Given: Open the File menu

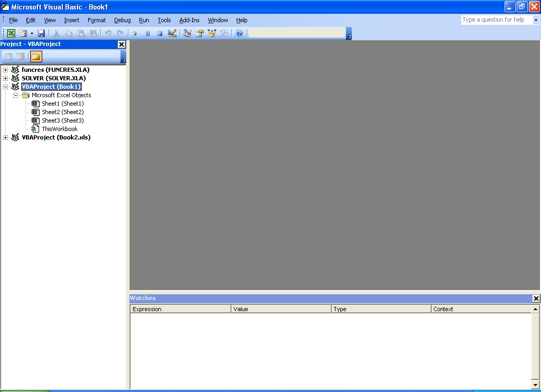Looking at the screenshot, I should coord(13,20).
